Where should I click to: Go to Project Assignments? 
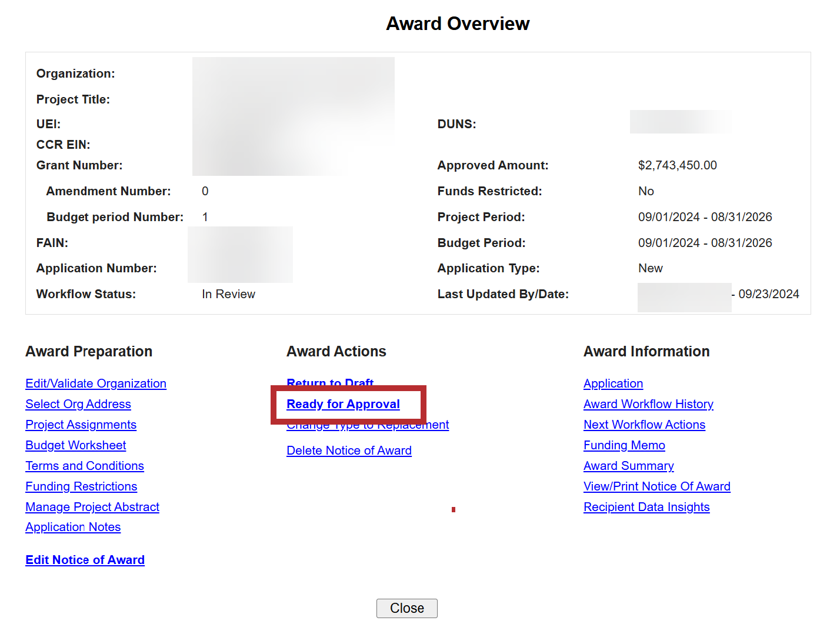[x=81, y=425]
